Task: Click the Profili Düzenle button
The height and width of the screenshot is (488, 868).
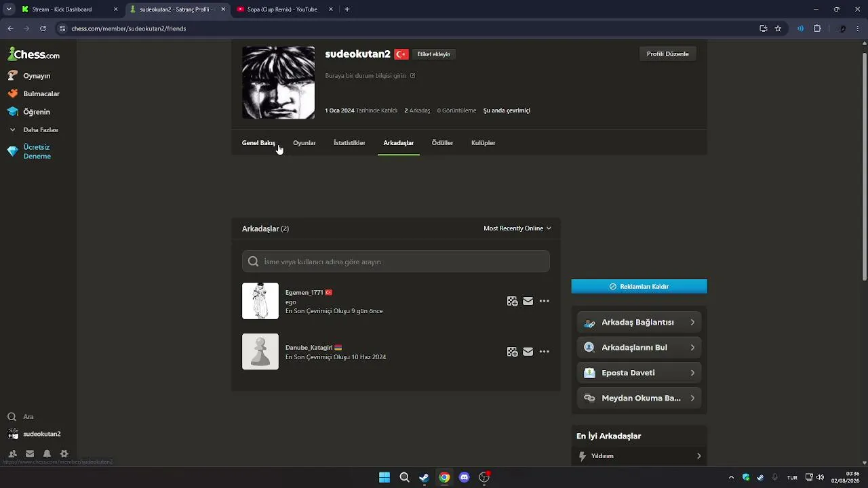Action: 667,54
